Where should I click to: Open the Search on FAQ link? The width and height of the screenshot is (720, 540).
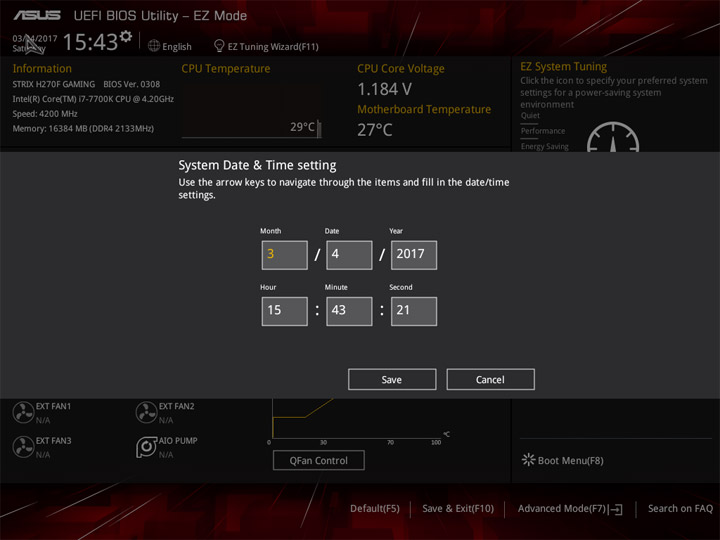680,508
